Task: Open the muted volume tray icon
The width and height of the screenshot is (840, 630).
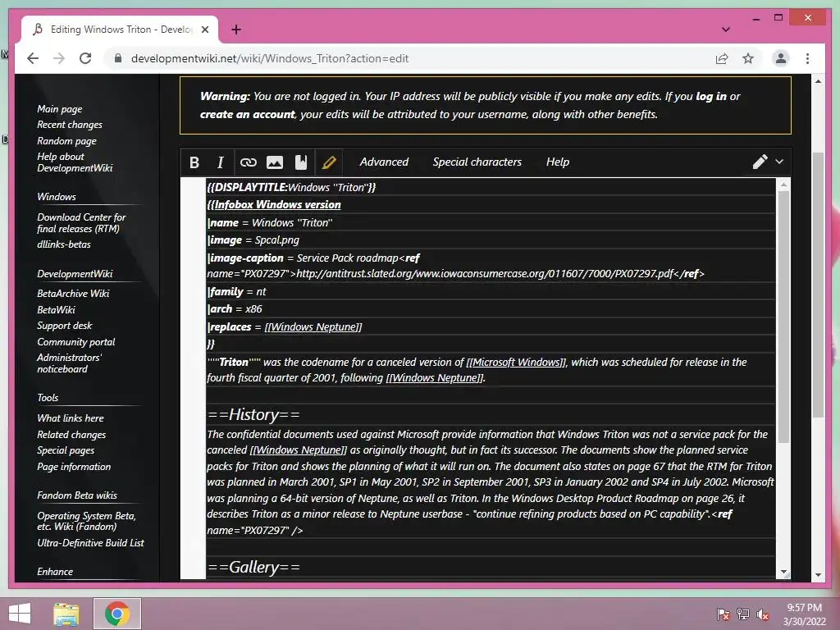Action: pyautogui.click(x=763, y=614)
